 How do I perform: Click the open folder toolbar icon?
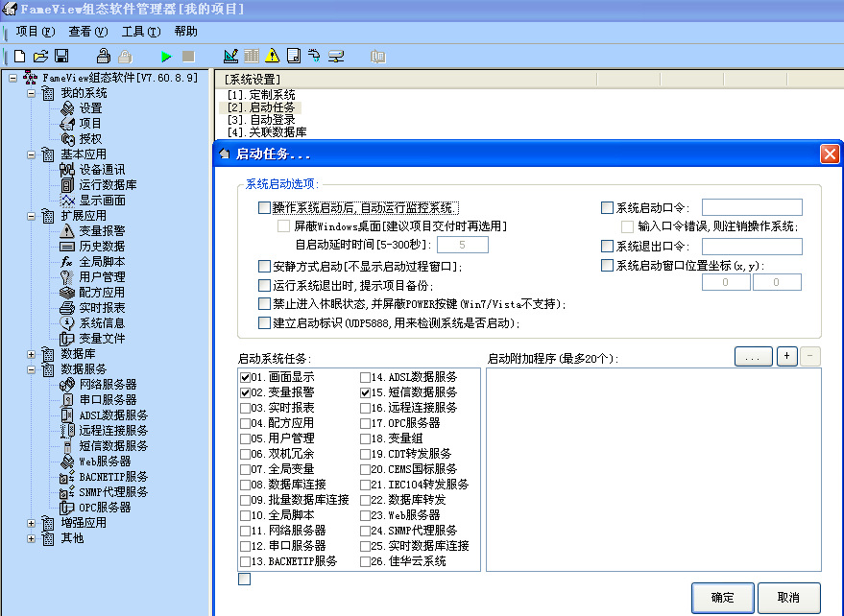point(40,57)
